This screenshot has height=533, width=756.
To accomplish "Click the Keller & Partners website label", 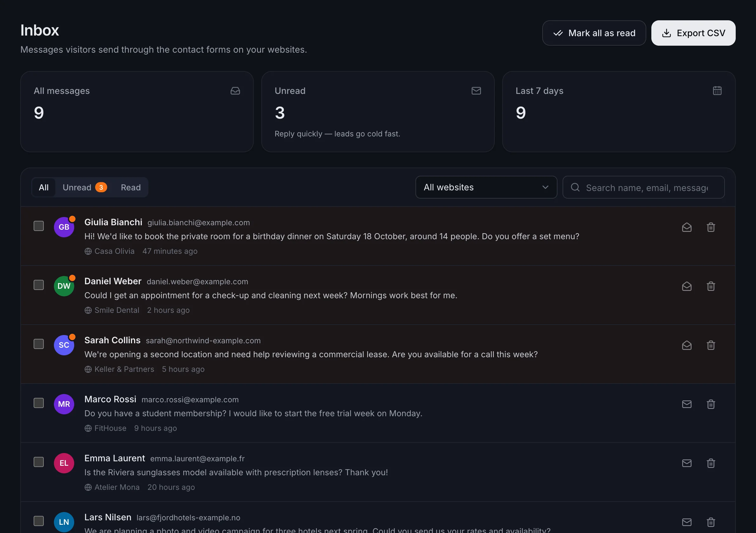I will point(124,369).
